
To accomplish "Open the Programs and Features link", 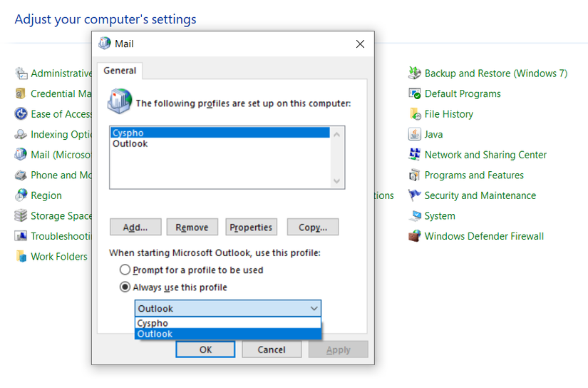I will click(474, 175).
